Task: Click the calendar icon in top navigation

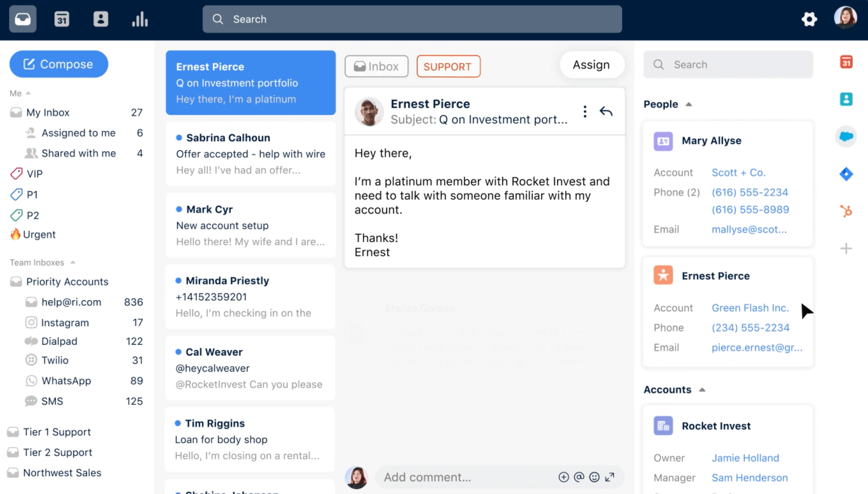Action: click(61, 19)
